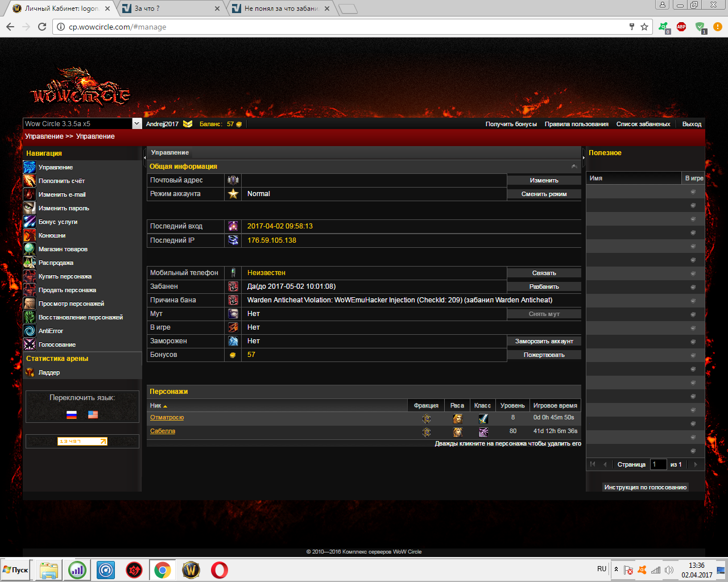Open the Список забаненых menu item
728x582 pixels.
click(643, 124)
